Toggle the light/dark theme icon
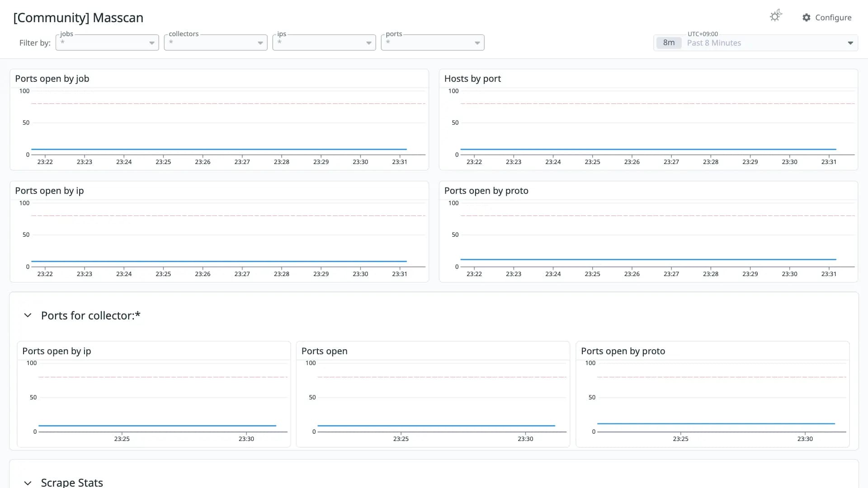 (776, 16)
